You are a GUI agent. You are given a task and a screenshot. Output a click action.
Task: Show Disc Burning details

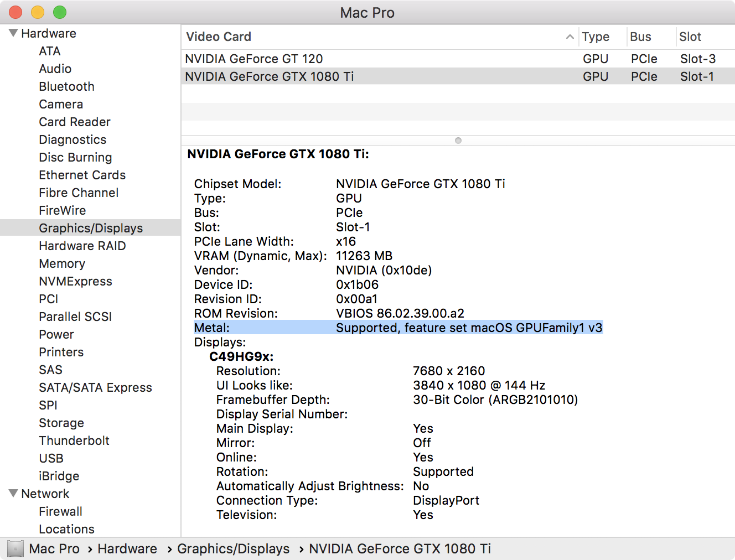point(75,157)
